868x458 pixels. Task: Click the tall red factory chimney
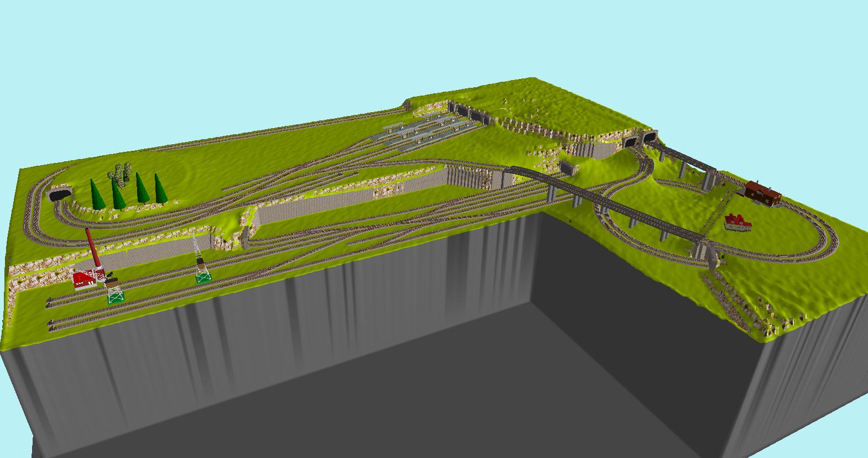point(92,249)
